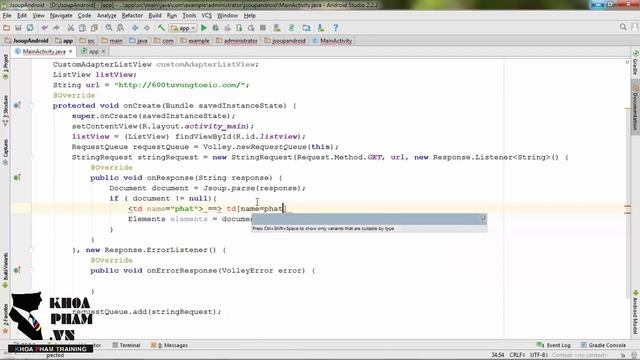Click the Save All toolbar icon
640x360 pixels.
pos(18,28)
